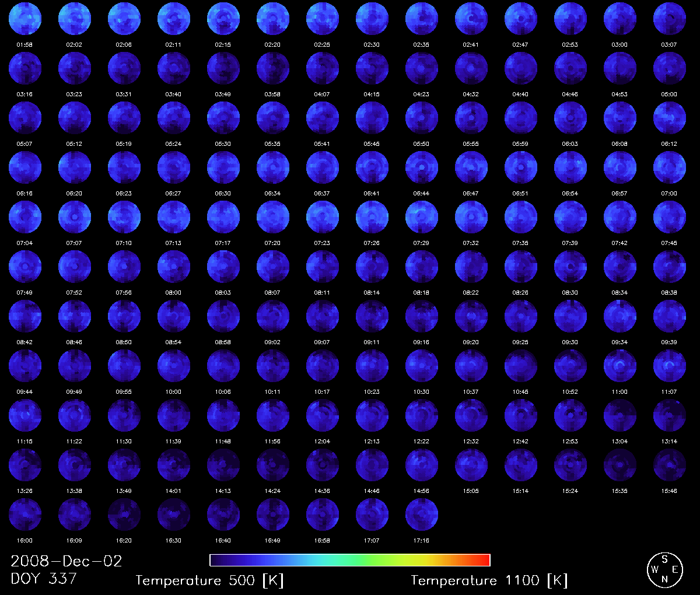Screen dimensions: 700x595
Task: Click the timestamp text 06:30
Action: pyautogui.click(x=223, y=194)
